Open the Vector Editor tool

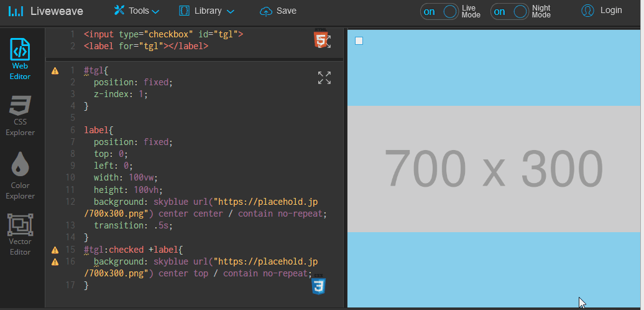pos(20,234)
